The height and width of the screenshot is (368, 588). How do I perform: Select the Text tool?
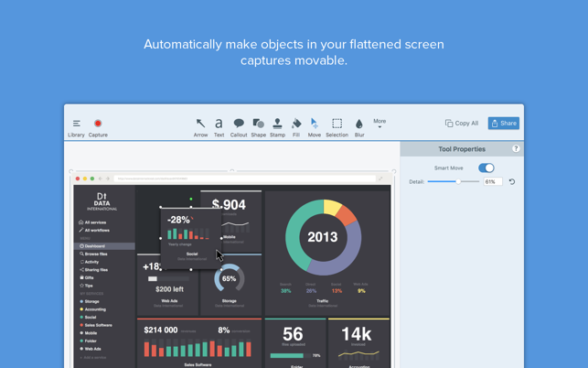(x=219, y=127)
